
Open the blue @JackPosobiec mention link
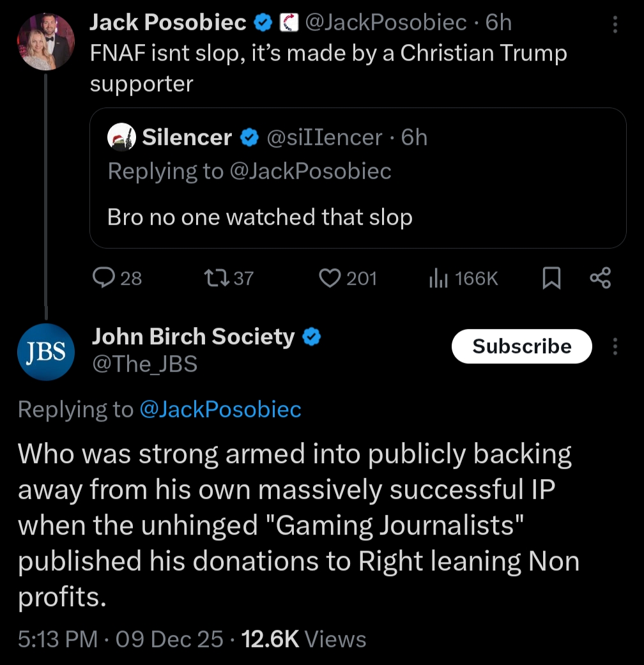click(x=220, y=409)
